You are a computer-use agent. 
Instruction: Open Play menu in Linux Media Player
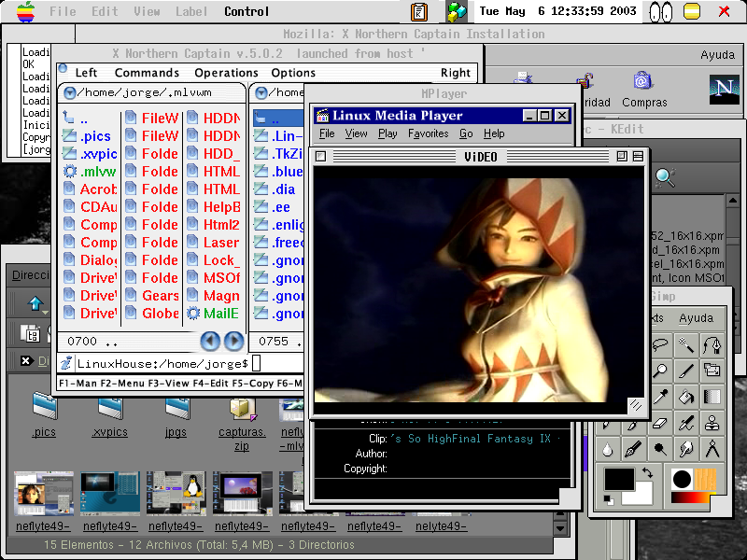click(388, 133)
